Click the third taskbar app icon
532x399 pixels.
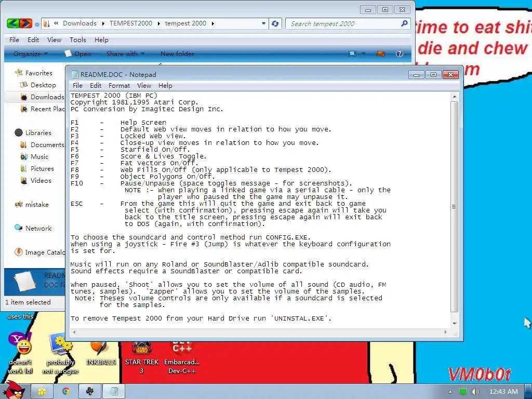90,392
